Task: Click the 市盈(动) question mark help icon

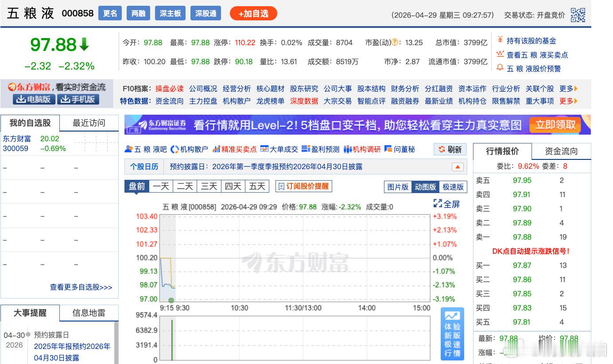Action: 394,43
